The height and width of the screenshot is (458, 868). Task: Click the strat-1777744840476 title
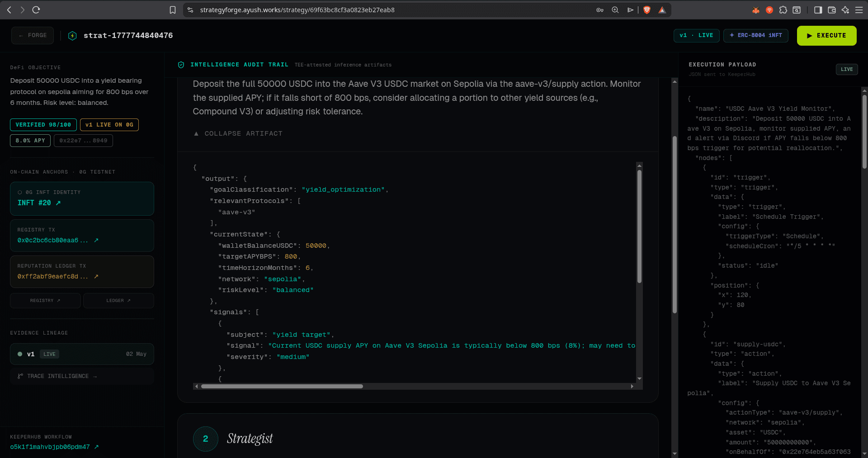click(128, 35)
